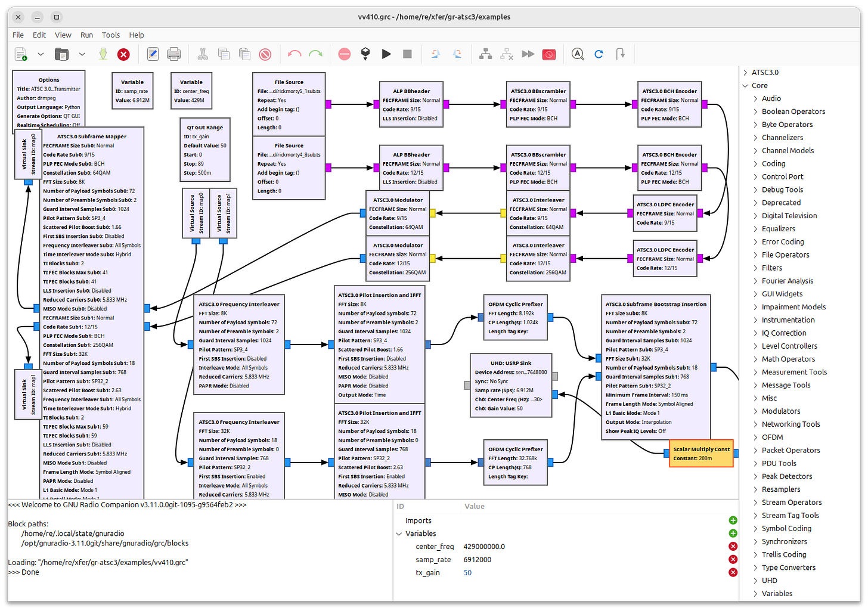868x611 pixels.
Task: Collapse the Variables section in variable editor
Action: pyautogui.click(x=399, y=534)
